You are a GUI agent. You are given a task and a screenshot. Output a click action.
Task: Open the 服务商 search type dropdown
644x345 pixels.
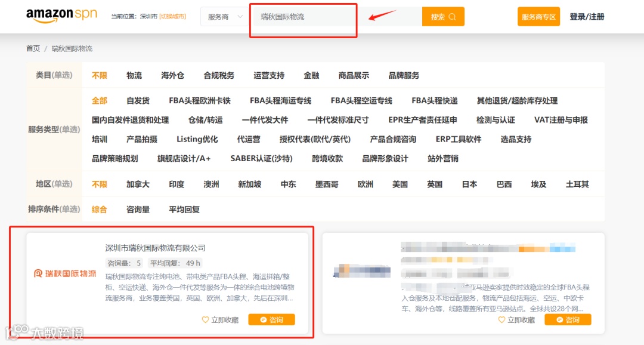[x=225, y=17]
